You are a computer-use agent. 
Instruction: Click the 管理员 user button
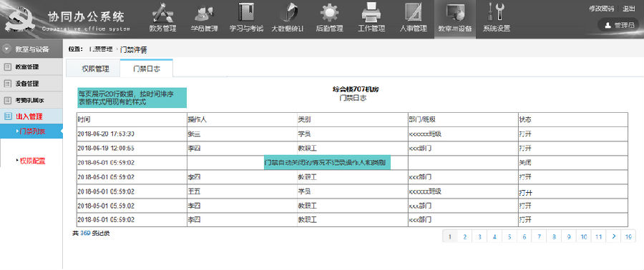[618, 25]
